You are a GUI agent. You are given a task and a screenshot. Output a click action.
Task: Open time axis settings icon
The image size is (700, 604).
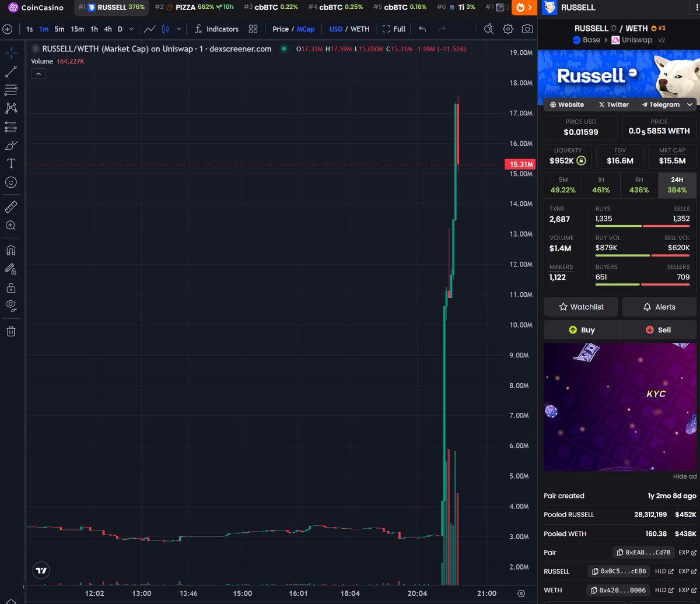521,594
